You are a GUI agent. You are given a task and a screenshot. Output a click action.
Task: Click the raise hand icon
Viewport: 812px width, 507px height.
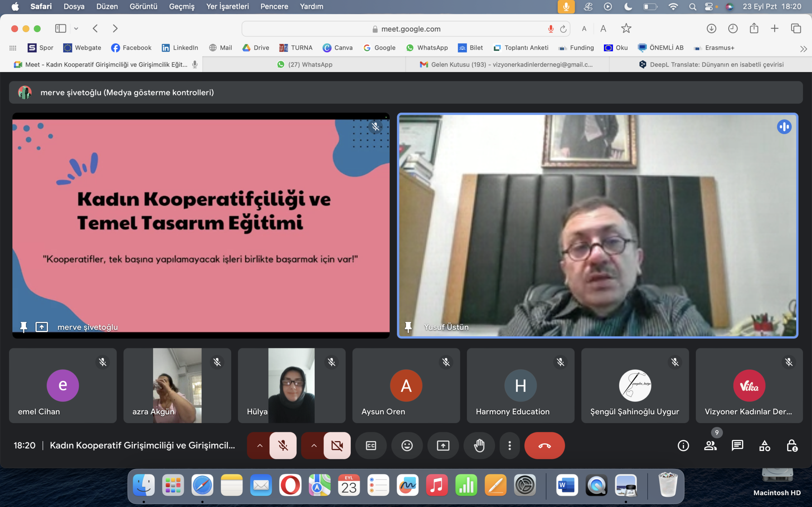[x=479, y=446]
